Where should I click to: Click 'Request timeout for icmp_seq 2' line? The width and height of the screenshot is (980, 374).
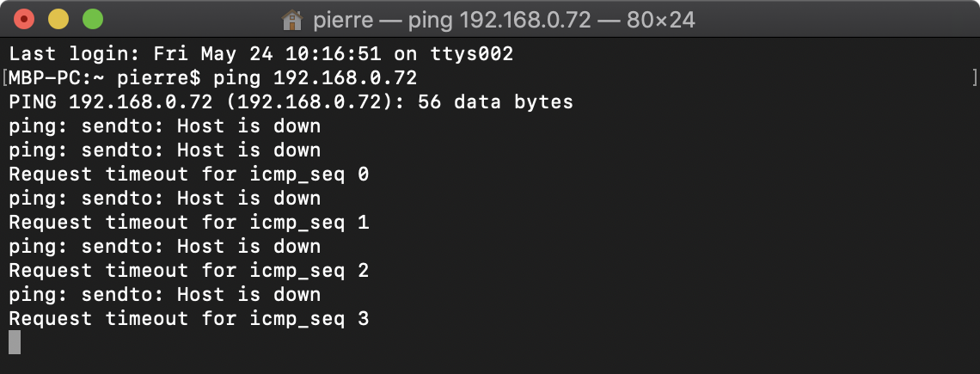coord(189,271)
